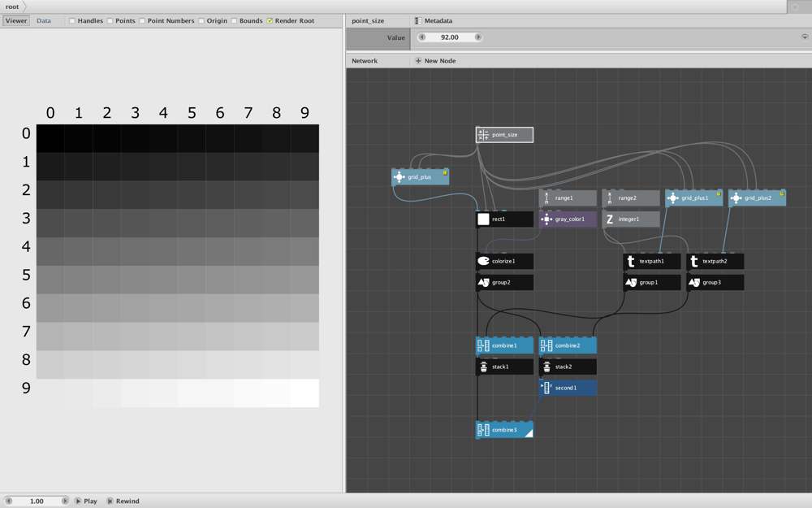Viewport: 812px width, 508px height.
Task: Select the second1 node icon
Action: (x=546, y=388)
